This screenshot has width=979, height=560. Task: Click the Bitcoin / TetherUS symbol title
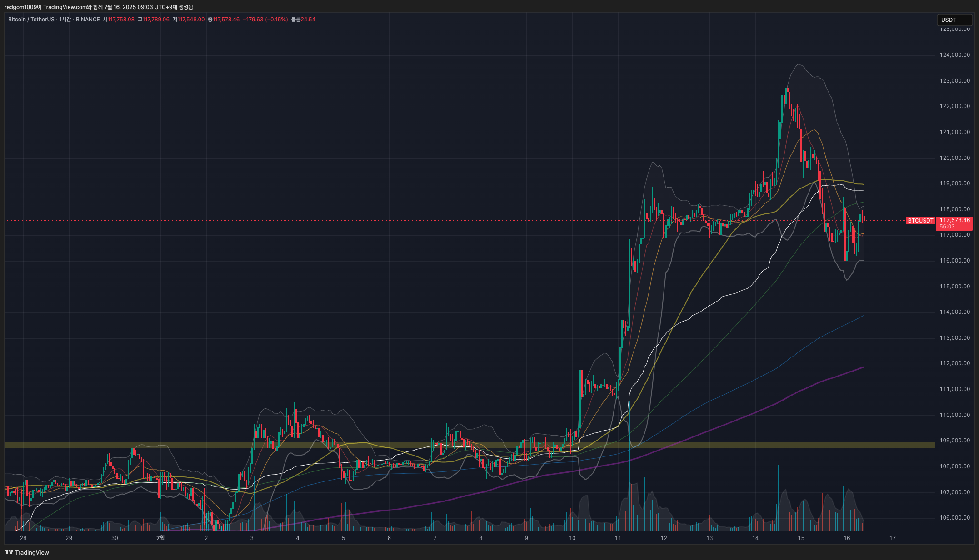(31, 20)
